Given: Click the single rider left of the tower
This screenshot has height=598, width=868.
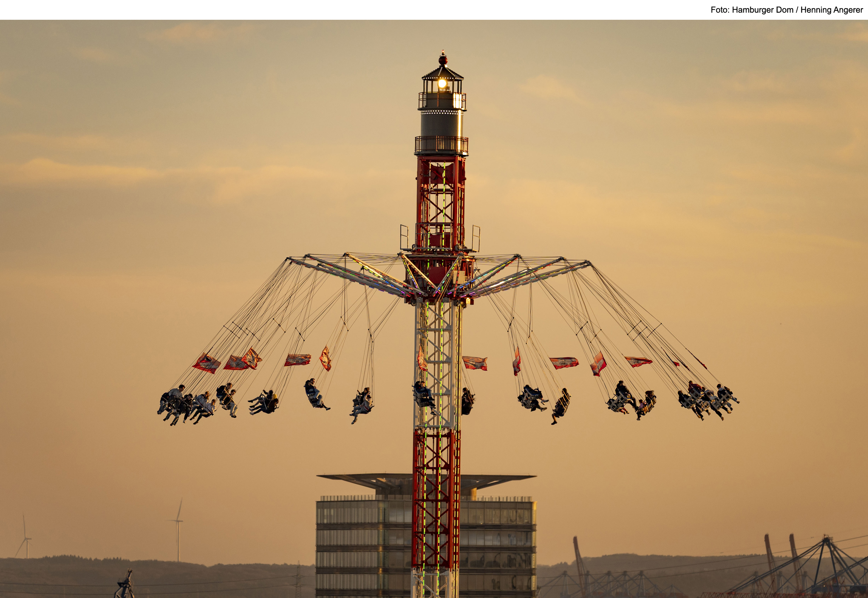Looking at the screenshot, I should (x=315, y=394).
